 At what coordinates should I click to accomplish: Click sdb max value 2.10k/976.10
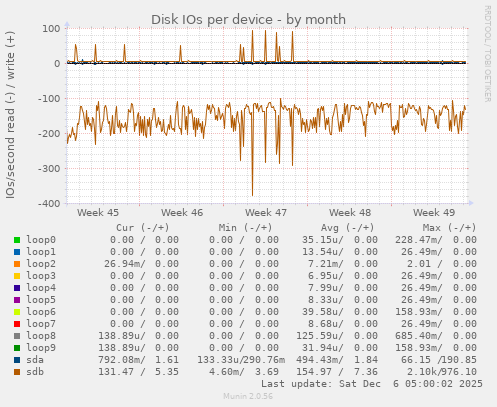tap(442, 372)
